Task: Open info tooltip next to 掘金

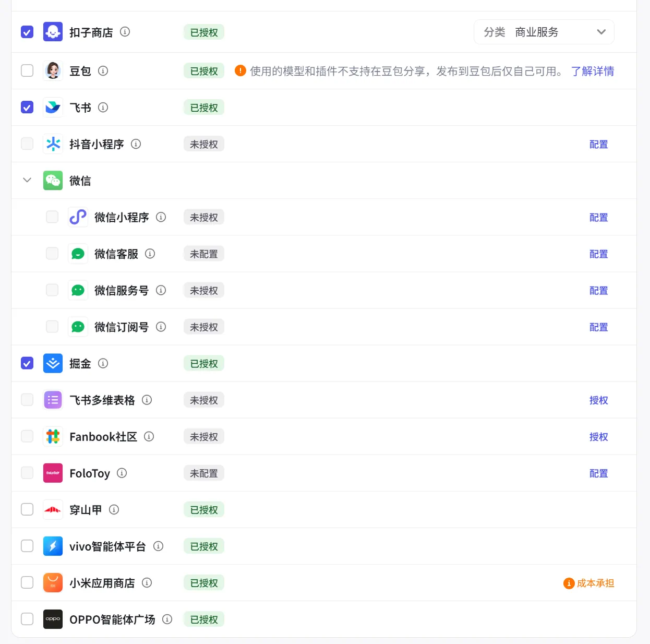Action: pyautogui.click(x=103, y=363)
